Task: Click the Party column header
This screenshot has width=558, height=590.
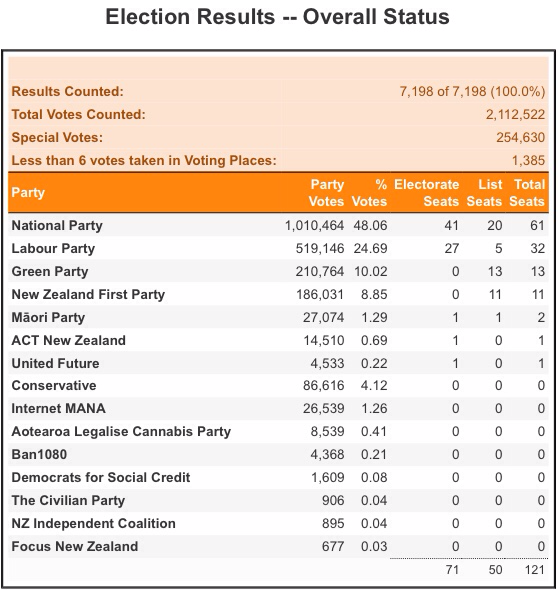Action: pyautogui.click(x=28, y=192)
